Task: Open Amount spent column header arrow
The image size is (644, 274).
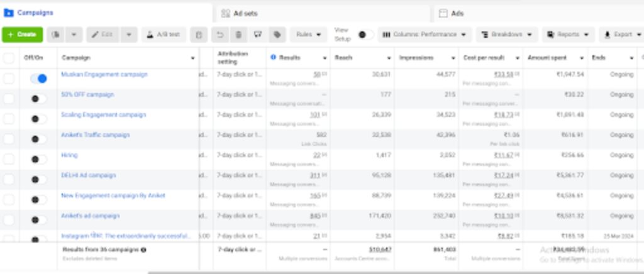Action: point(582,58)
